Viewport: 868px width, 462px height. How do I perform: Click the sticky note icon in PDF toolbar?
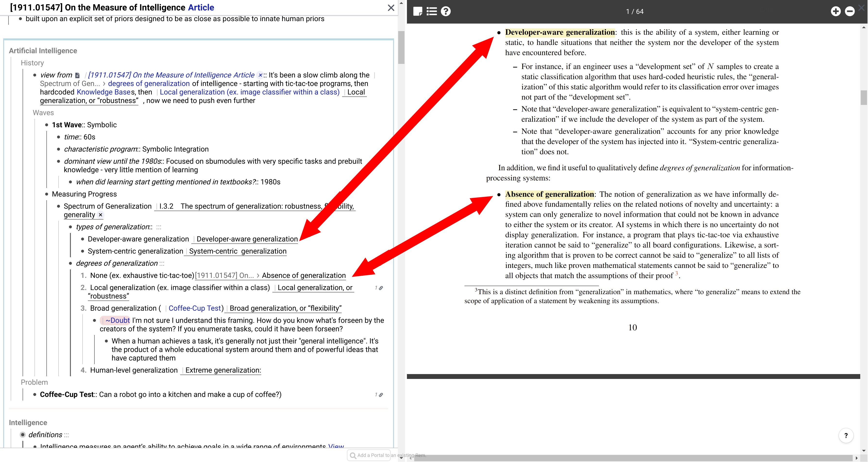[x=417, y=11]
